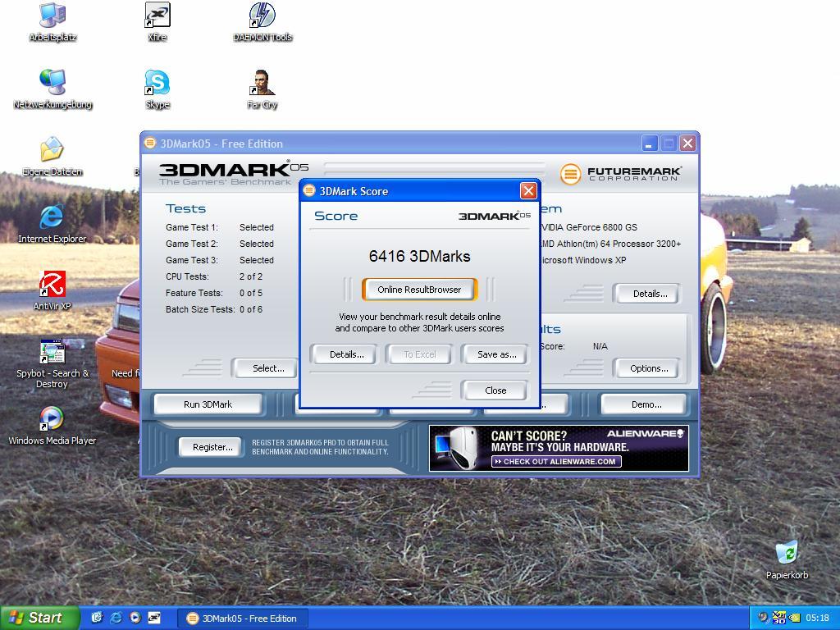Select the Windows Media Player desktop icon
840x630 pixels.
52,426
